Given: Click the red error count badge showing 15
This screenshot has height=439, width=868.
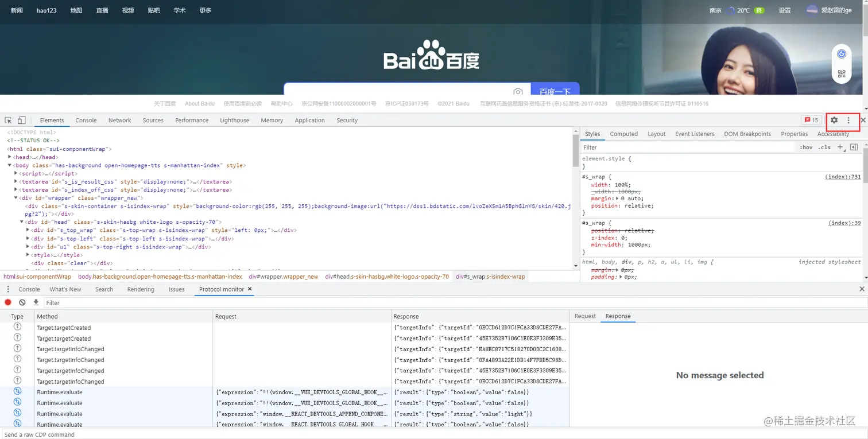Looking at the screenshot, I should pyautogui.click(x=811, y=121).
